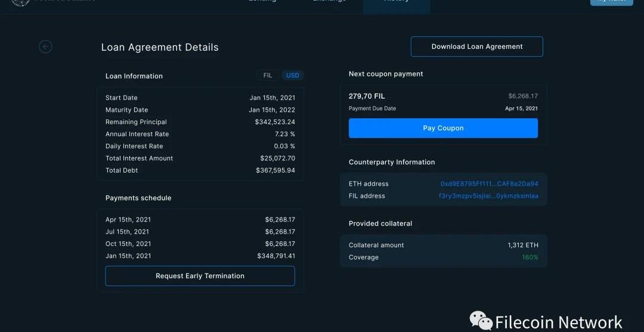
Task: Open the counterparty FIL address link
Action: tap(488, 196)
